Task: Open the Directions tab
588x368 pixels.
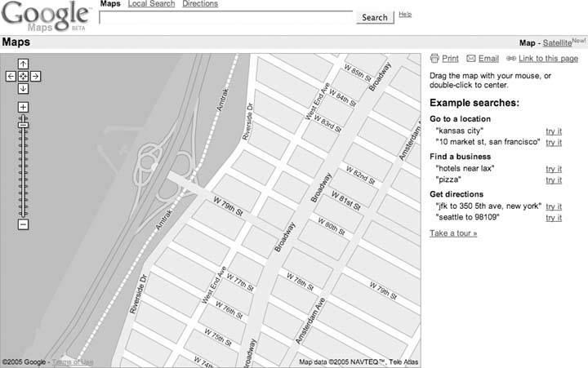Action: (200, 4)
